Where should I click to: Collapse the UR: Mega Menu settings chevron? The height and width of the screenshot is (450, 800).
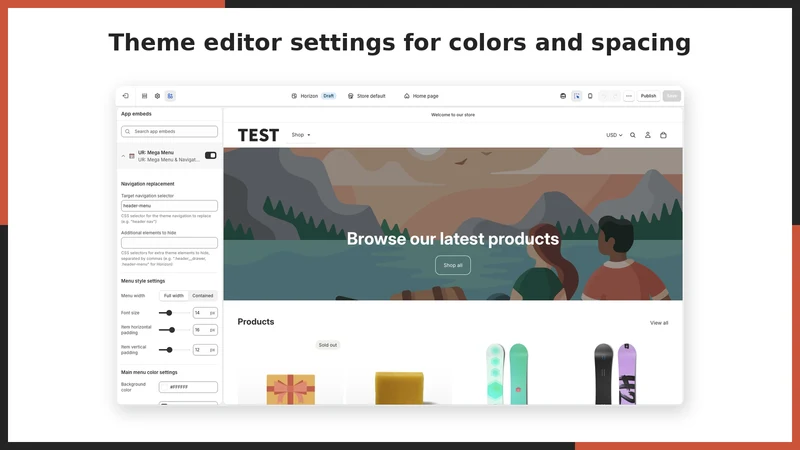[123, 156]
